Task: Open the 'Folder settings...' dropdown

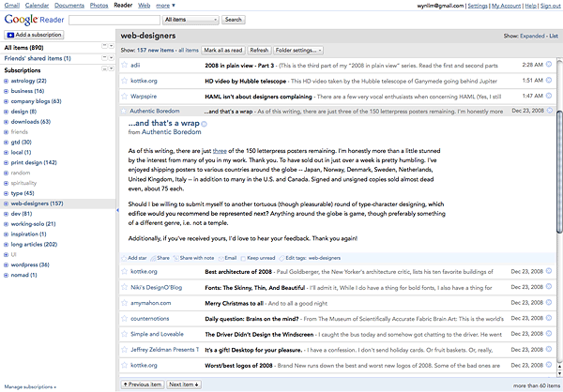Action: 298,50
